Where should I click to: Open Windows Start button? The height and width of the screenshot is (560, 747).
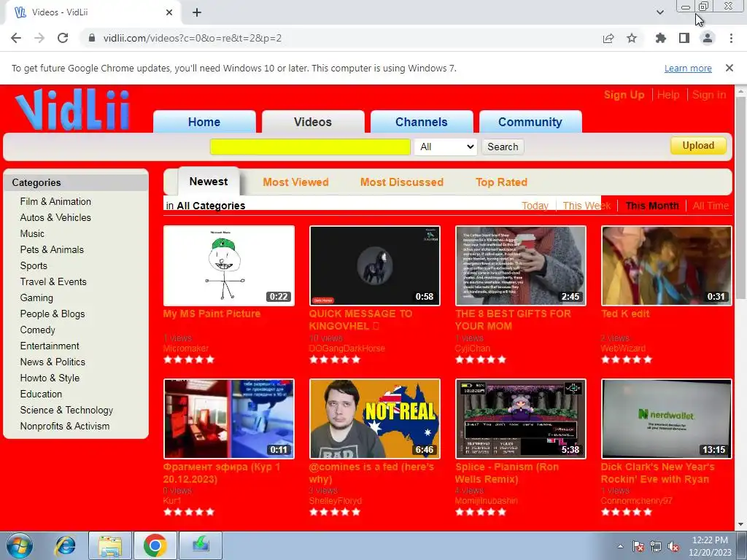click(x=19, y=545)
